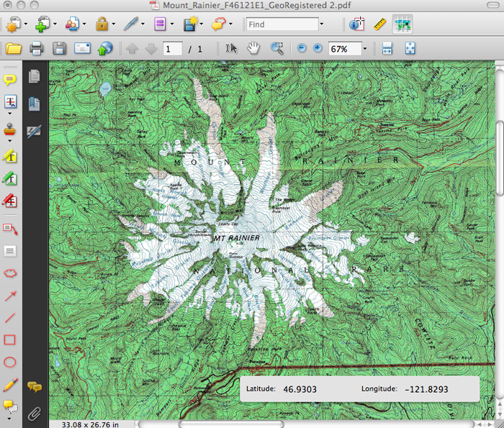Click the zoom out minus button
The image size is (504, 428).
301,48
